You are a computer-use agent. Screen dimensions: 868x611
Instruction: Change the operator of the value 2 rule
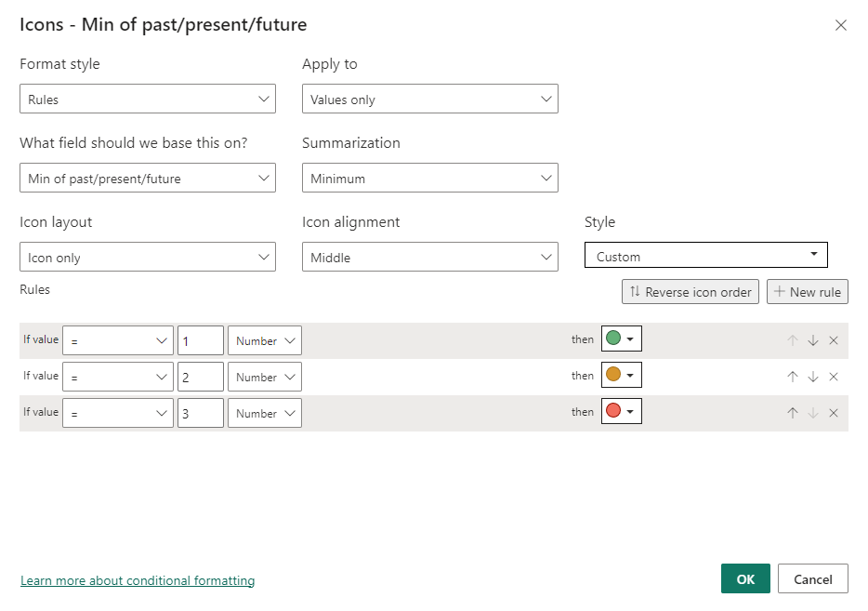(118, 377)
